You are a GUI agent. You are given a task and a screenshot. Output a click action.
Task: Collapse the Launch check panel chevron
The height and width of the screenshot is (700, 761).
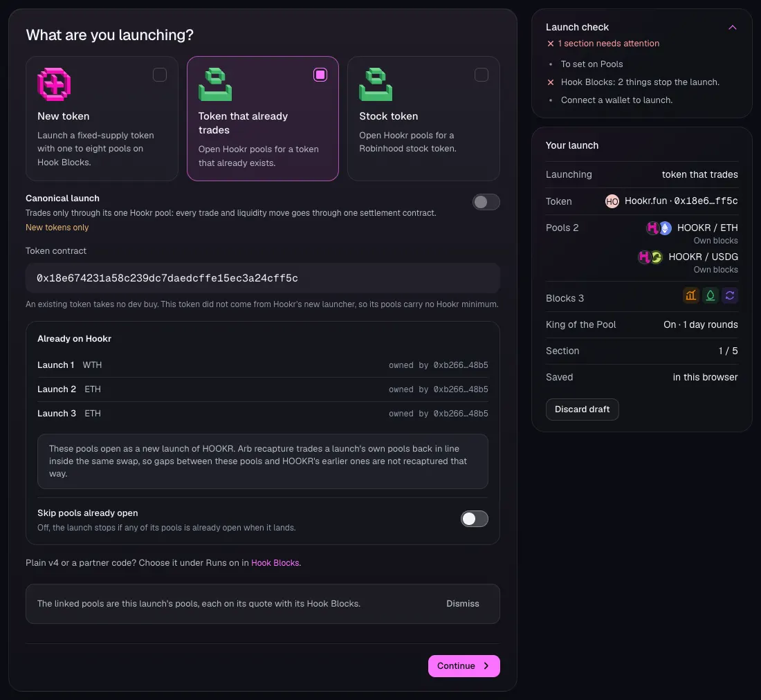(733, 28)
